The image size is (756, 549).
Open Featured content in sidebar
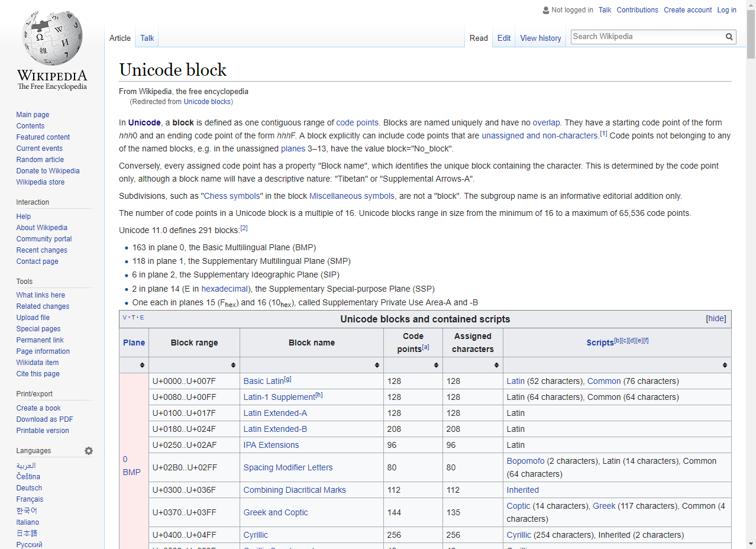43,137
